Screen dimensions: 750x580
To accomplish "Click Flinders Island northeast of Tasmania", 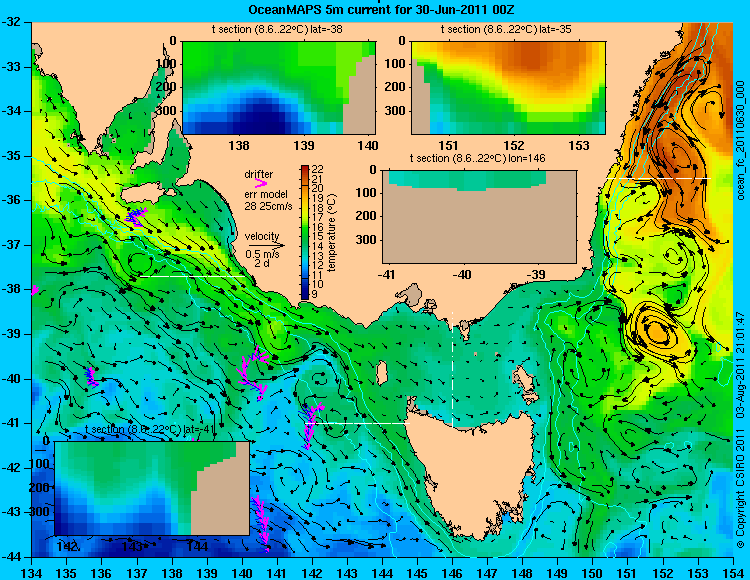I will (523, 380).
